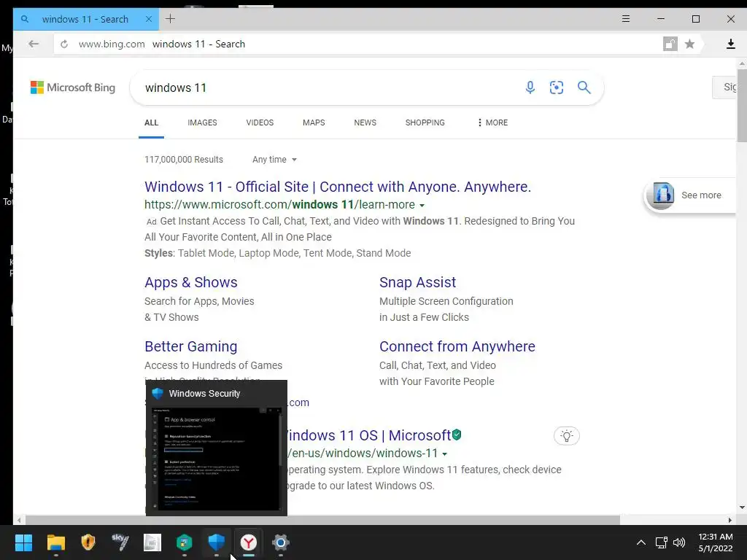Switch to NEWS tab

coord(365,122)
